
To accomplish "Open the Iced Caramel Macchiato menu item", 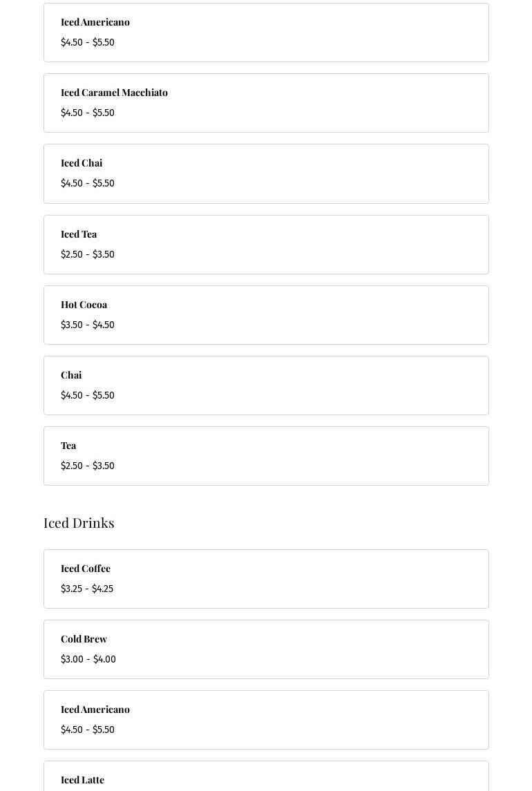I will tap(266, 103).
